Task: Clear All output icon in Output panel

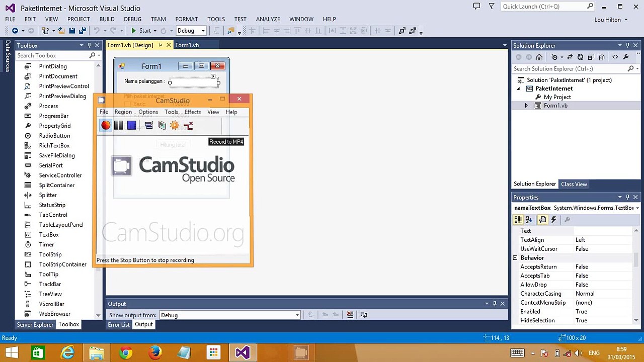Action: [350, 315]
